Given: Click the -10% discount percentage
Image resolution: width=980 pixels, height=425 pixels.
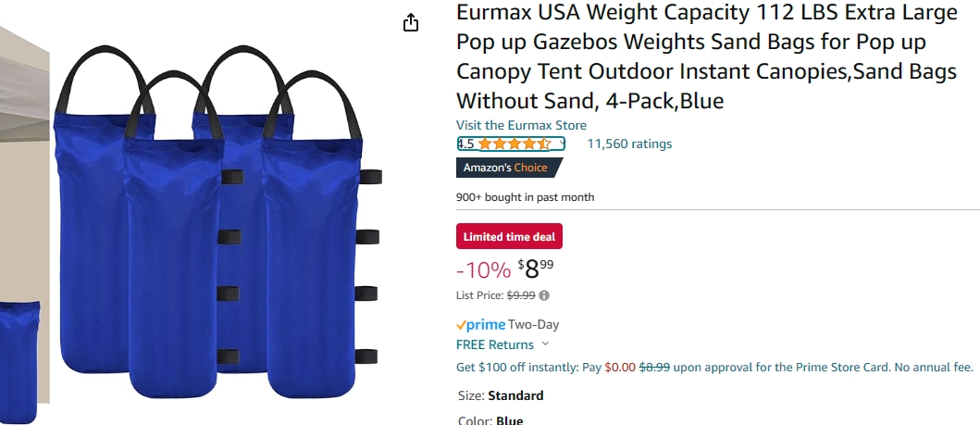Looking at the screenshot, I should point(484,270).
